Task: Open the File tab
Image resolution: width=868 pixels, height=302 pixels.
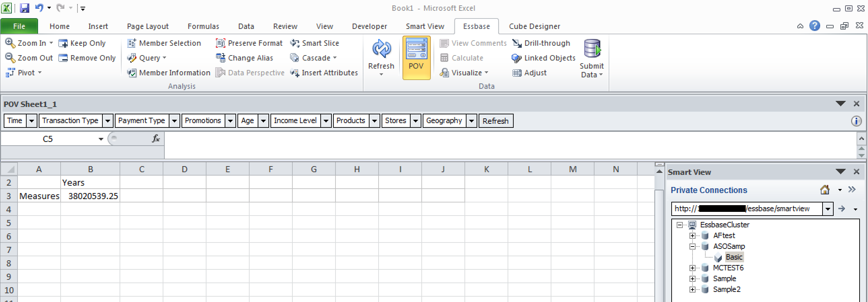Action: 19,26
